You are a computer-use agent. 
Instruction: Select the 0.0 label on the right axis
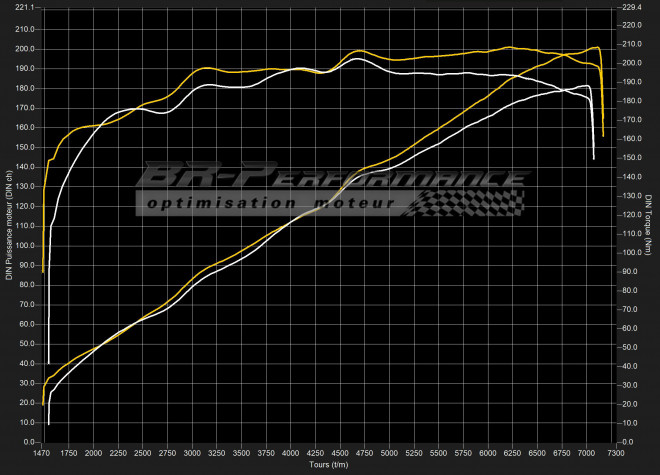click(x=634, y=441)
